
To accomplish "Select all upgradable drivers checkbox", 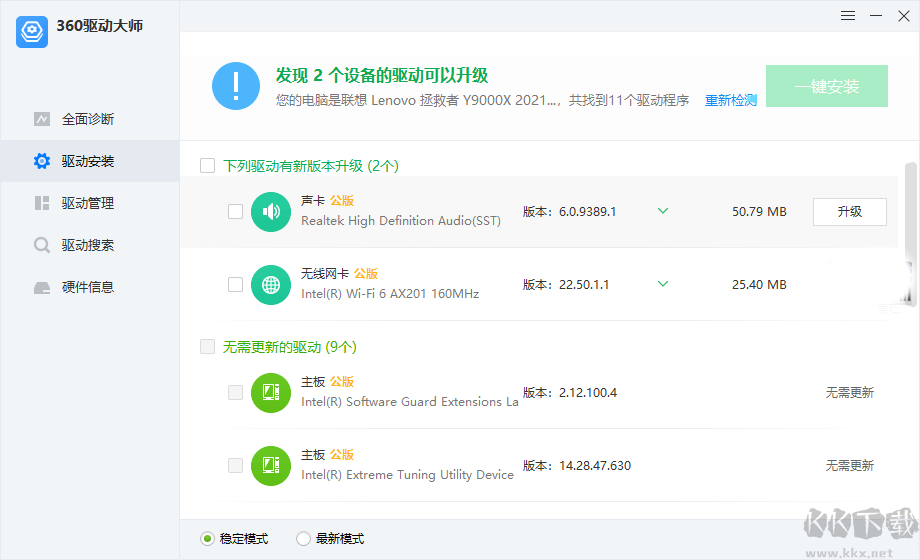I will (208, 166).
